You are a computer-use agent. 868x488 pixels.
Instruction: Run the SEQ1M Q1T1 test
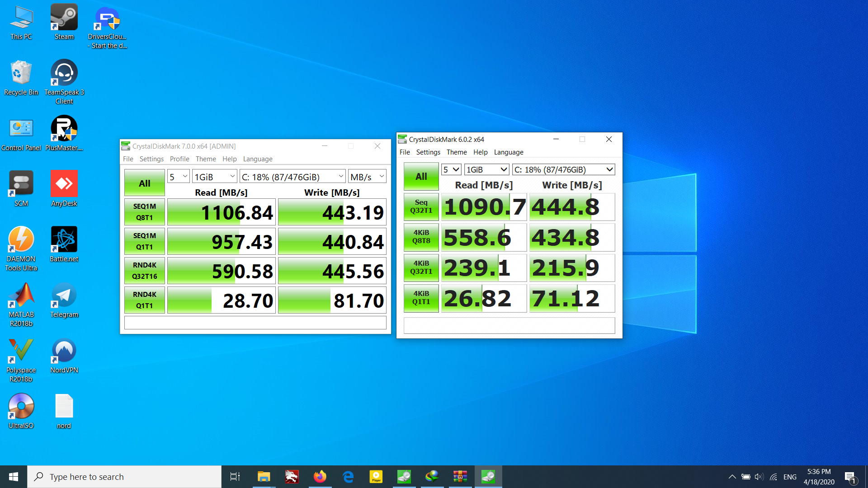(145, 241)
